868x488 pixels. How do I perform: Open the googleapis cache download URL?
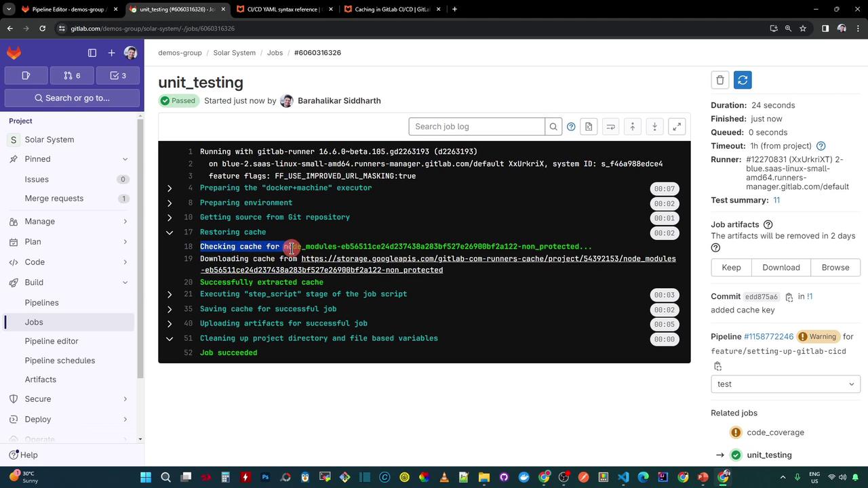(x=438, y=264)
